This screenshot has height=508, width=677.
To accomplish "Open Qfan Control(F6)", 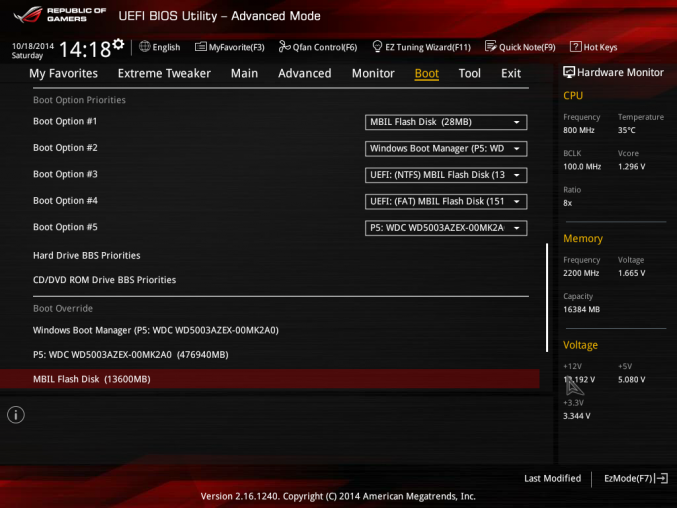I will pyautogui.click(x=318, y=47).
